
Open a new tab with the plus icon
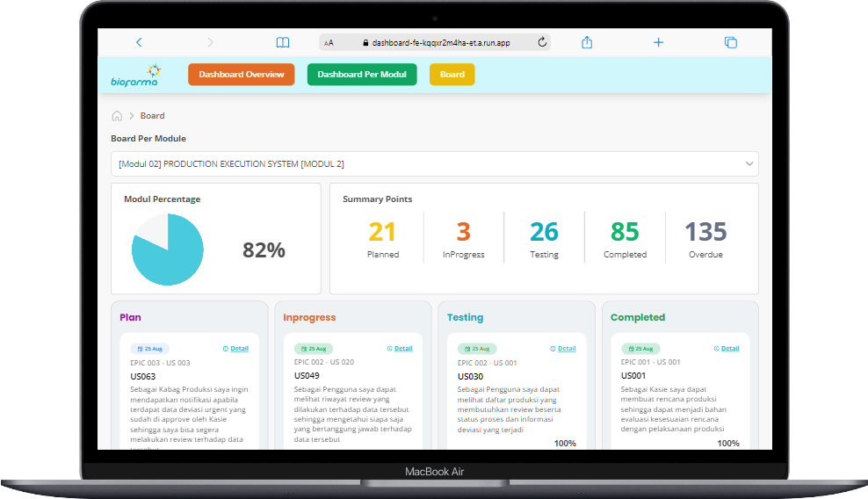point(658,42)
